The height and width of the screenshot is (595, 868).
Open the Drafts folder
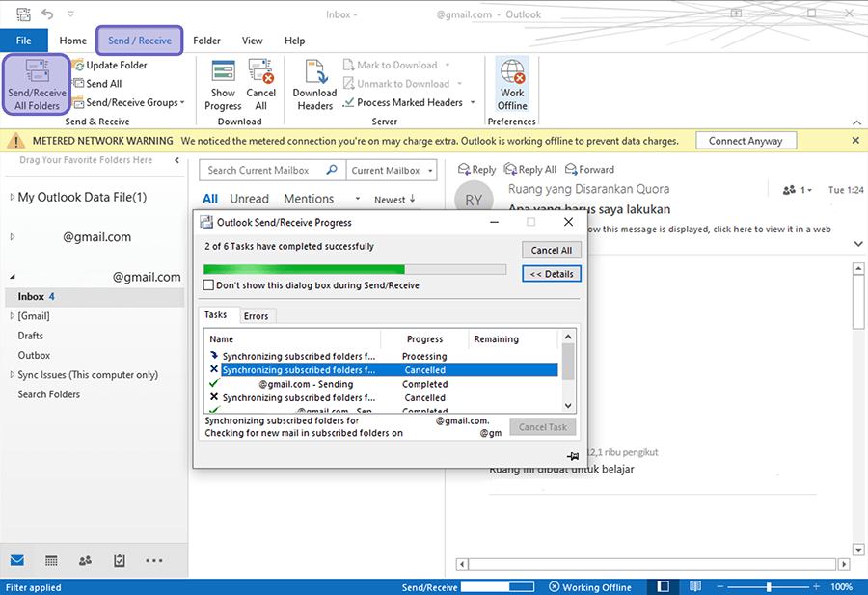click(31, 336)
